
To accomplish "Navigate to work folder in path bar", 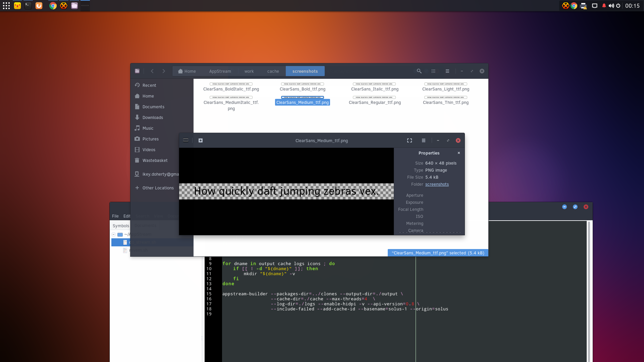I will [249, 71].
